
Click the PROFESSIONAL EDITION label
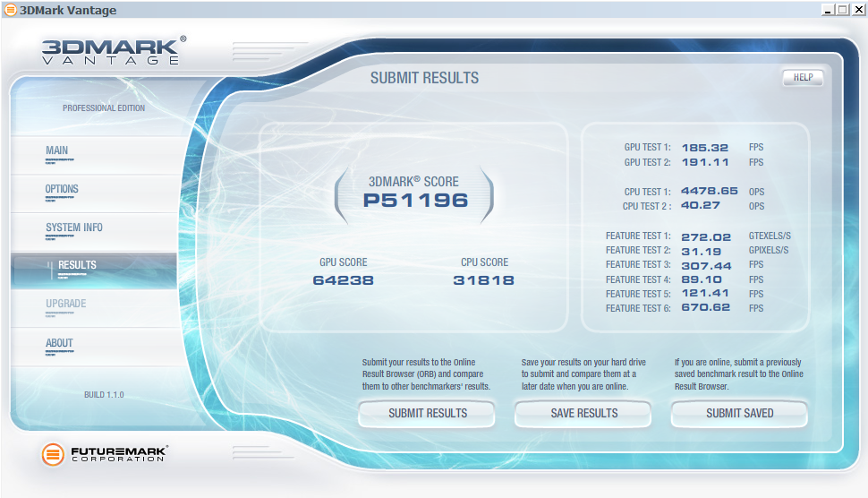104,108
